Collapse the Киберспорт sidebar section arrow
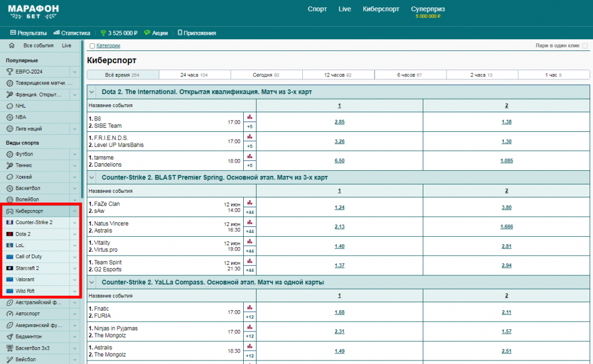593x364 pixels. pos(75,211)
